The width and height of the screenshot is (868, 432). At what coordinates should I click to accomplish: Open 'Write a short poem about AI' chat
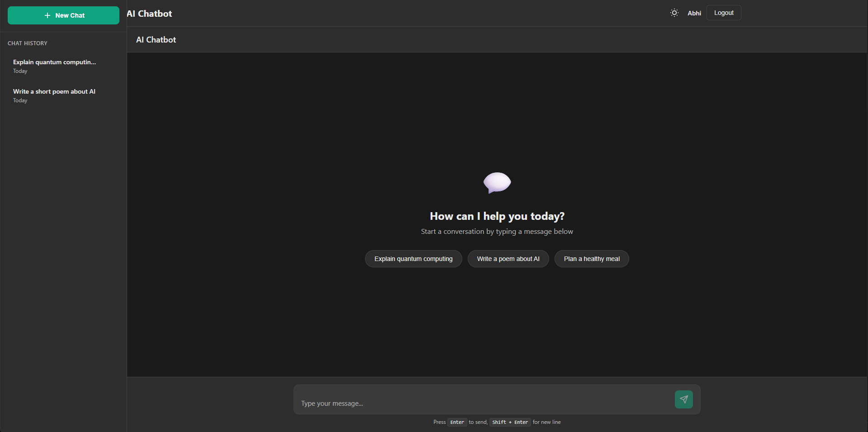click(54, 92)
